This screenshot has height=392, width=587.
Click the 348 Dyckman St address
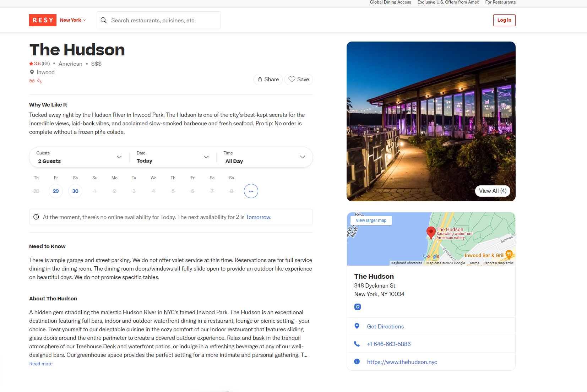coord(375,285)
